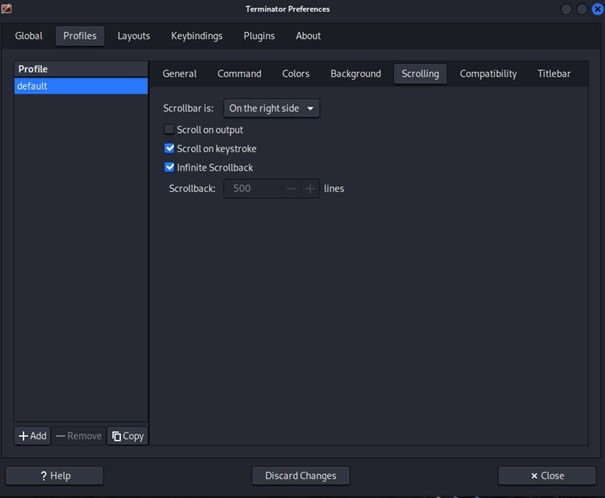605x498 pixels.
Task: Click the Help question mark button
Action: coord(55,476)
